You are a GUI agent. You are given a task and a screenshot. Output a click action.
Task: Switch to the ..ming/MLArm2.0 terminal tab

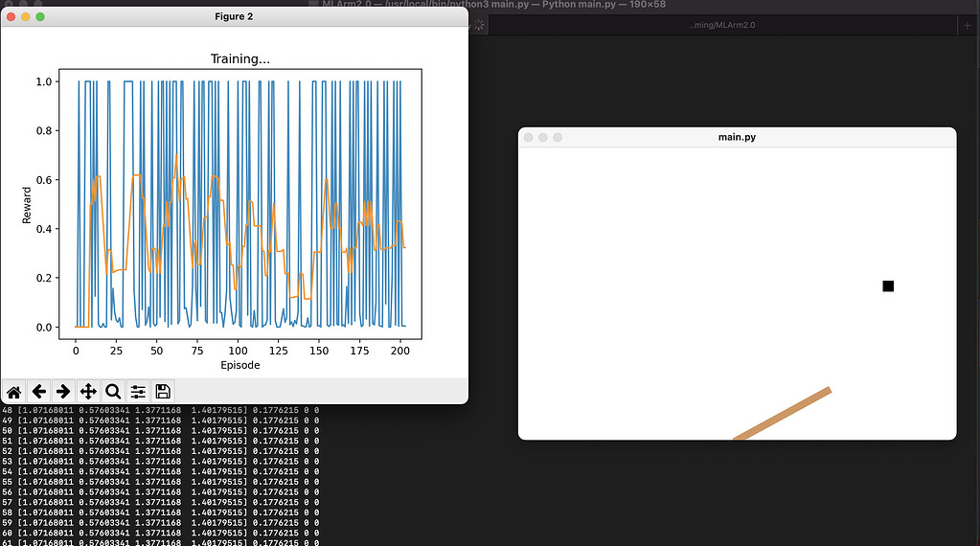[723, 25]
